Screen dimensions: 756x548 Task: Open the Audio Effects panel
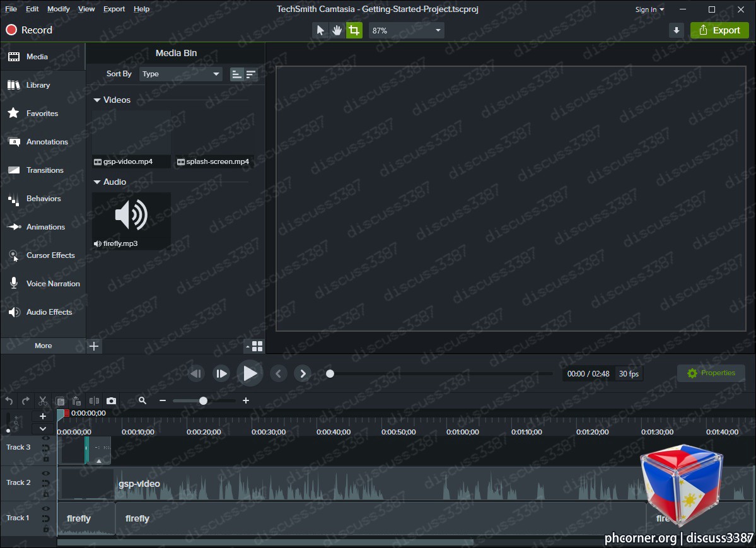tap(42, 312)
